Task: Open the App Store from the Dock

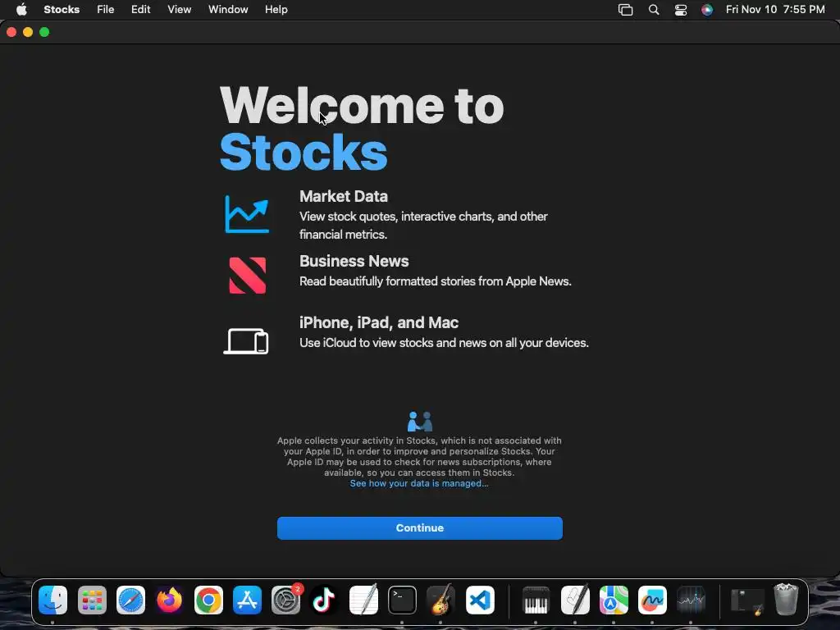Action: [247, 600]
